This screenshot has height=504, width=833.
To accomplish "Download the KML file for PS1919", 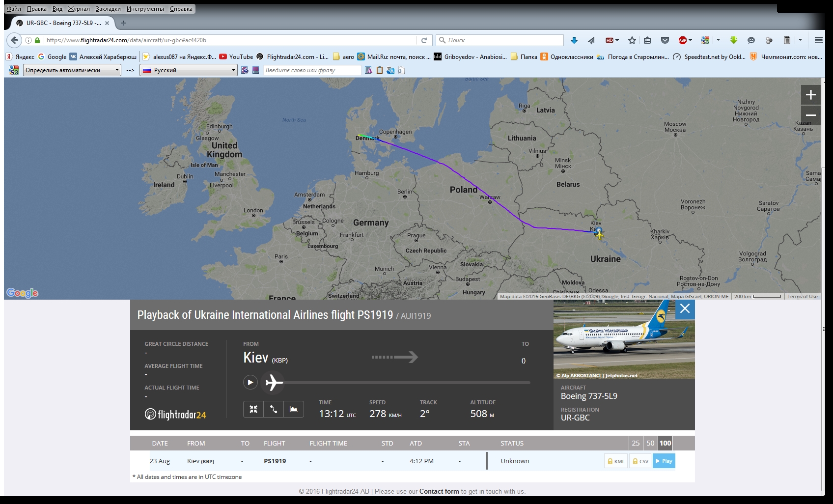I will 616,461.
